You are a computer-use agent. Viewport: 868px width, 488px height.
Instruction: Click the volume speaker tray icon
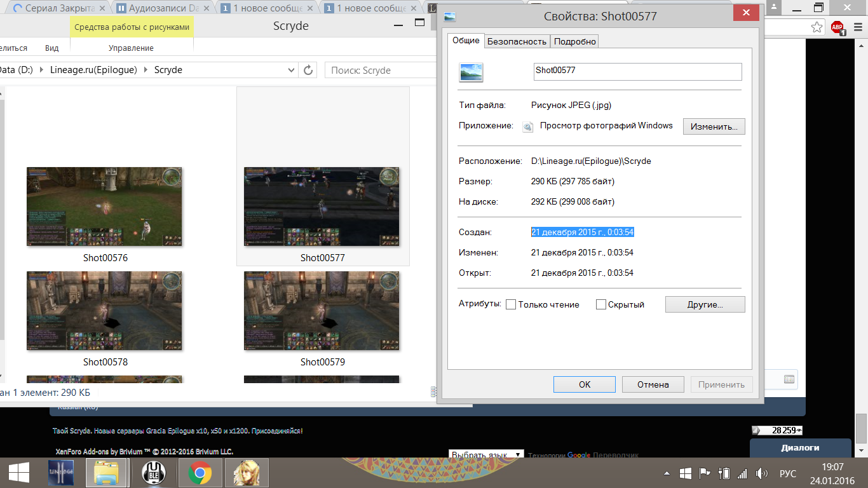pyautogui.click(x=761, y=473)
